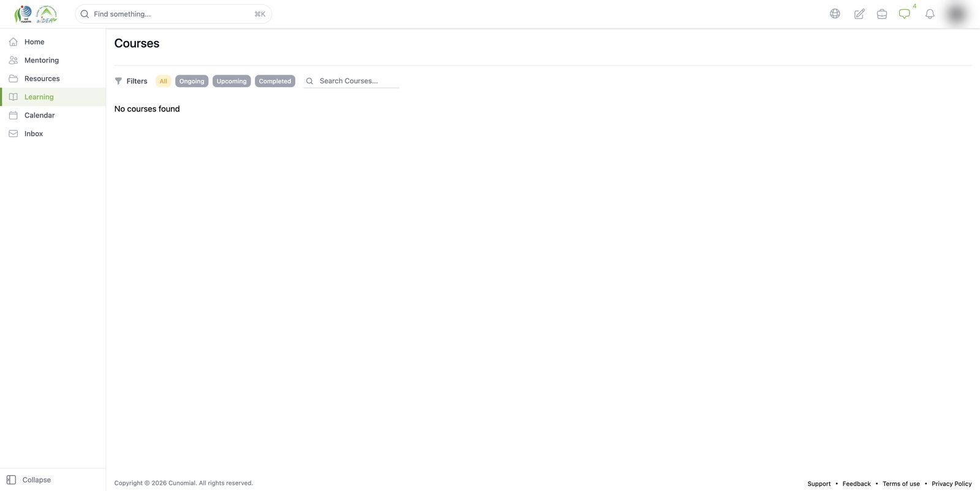Click the search magnifier icon in Find something

click(x=85, y=14)
